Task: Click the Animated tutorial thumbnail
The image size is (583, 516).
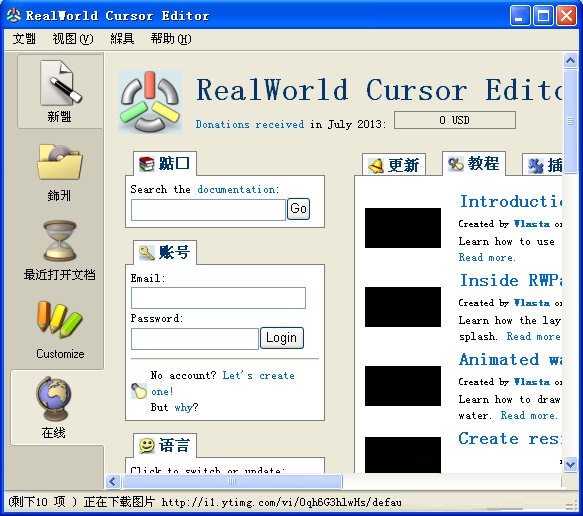Action: click(403, 386)
